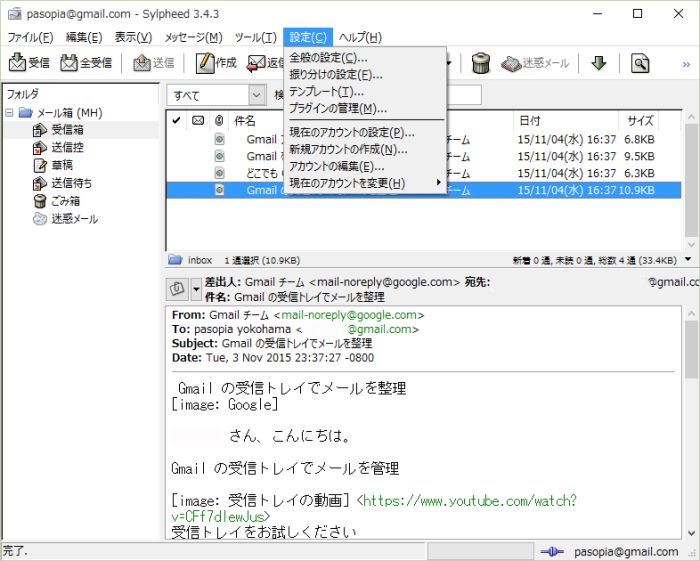Open the すべて filter dropdown
Screen dimensions: 700x561
pos(216,96)
